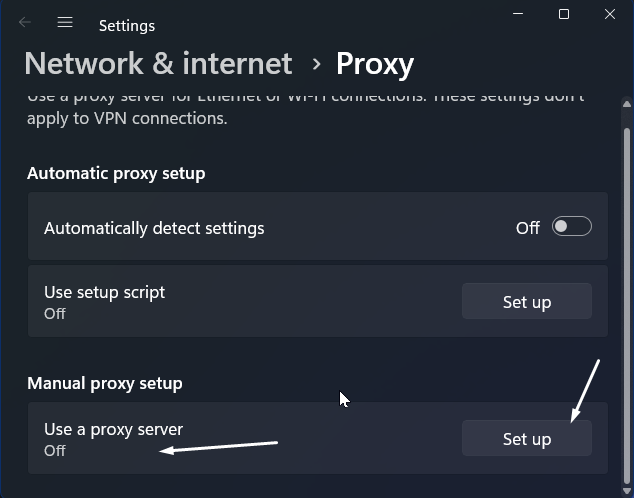634x498 pixels.
Task: Minimize the Settings window
Action: 518,14
